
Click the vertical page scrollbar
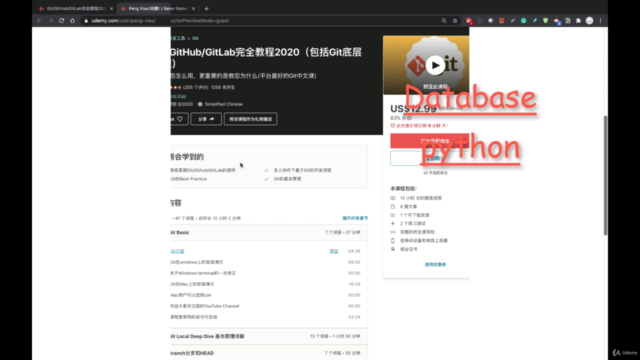[605, 176]
